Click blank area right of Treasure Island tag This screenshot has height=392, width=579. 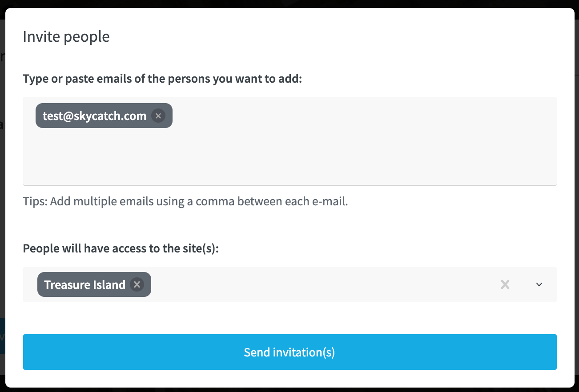coord(320,284)
